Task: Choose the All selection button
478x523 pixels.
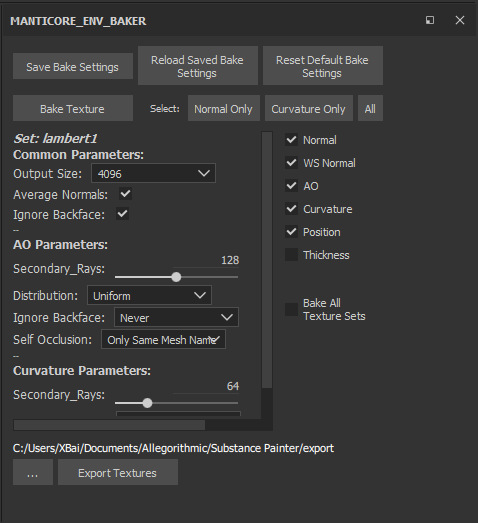Action: (x=370, y=108)
